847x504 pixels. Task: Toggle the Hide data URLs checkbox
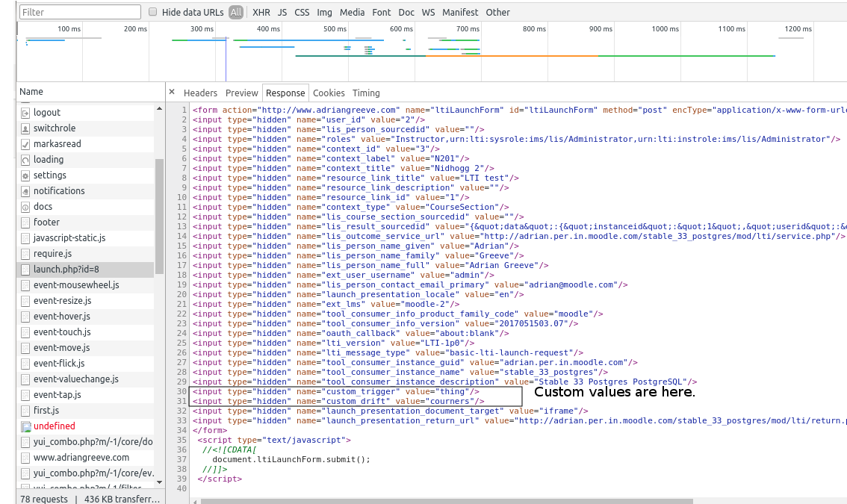coord(153,12)
